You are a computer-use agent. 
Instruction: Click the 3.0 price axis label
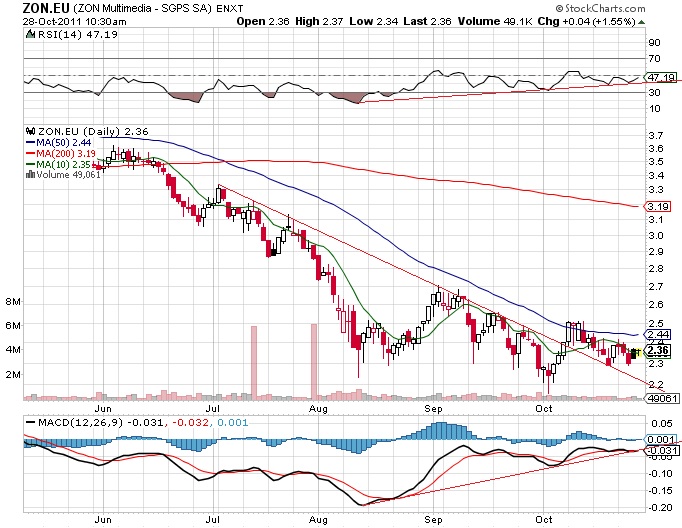[655, 235]
